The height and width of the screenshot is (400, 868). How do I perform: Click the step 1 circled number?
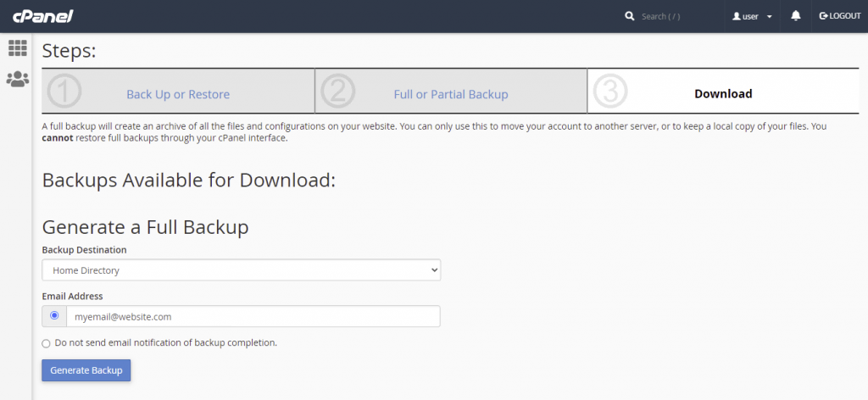pos(64,92)
